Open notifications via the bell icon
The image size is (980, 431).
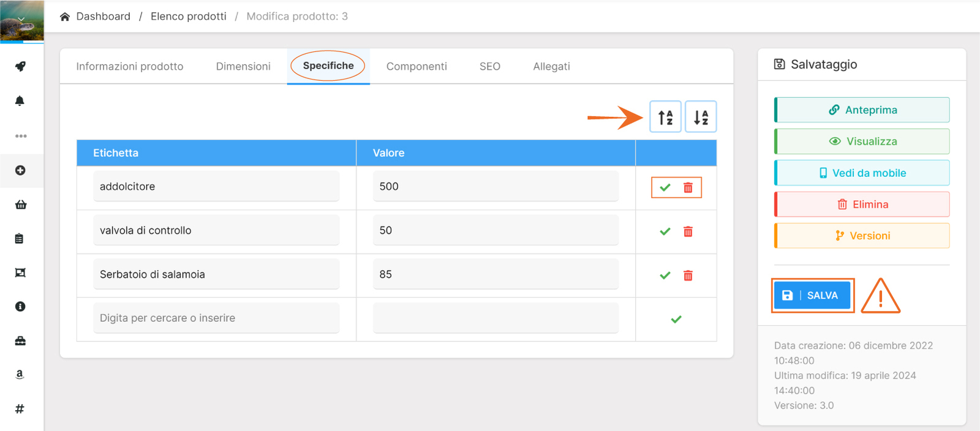[x=20, y=101]
